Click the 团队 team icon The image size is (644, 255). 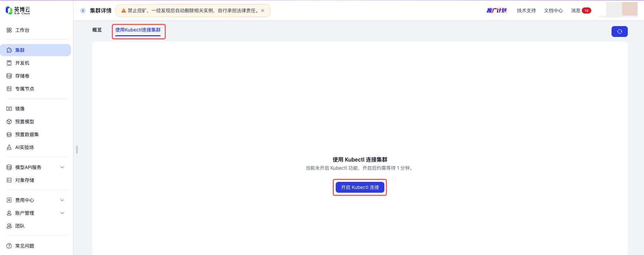click(9, 226)
